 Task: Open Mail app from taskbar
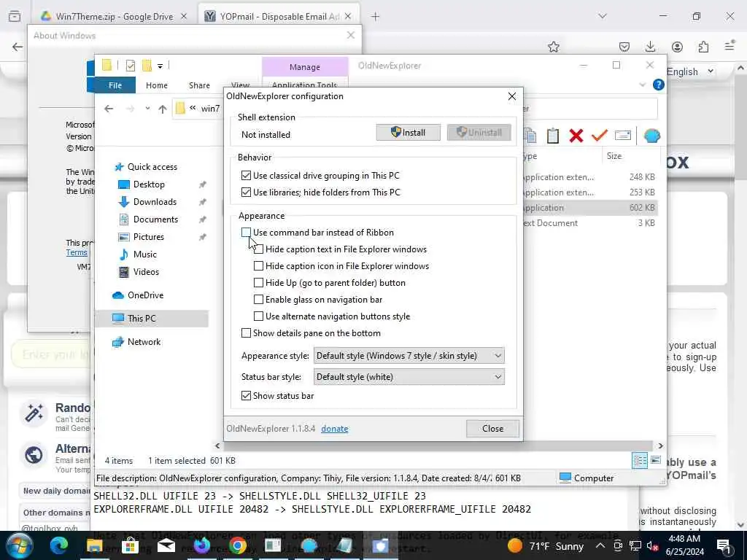click(166, 545)
